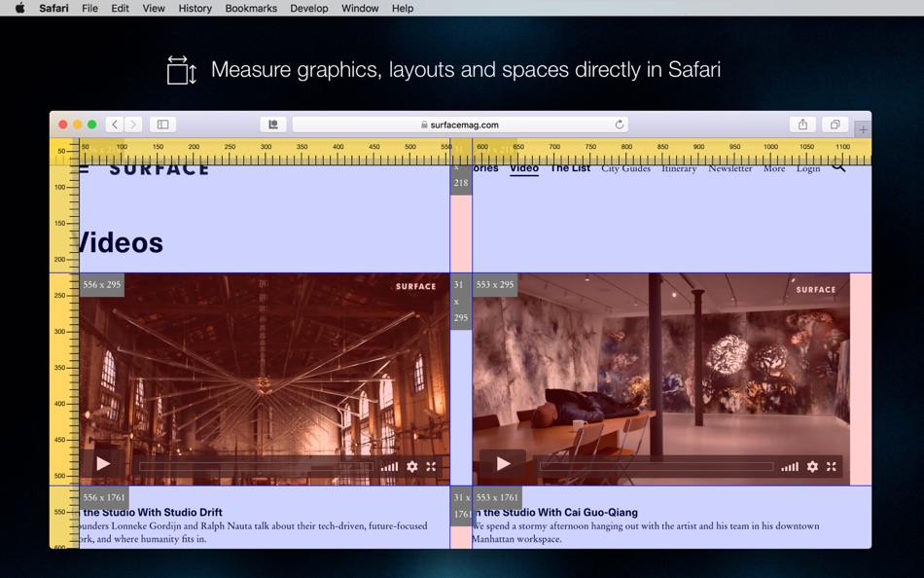
Task: Open 'In the Studio With Studio Drift' title
Action: 151,512
